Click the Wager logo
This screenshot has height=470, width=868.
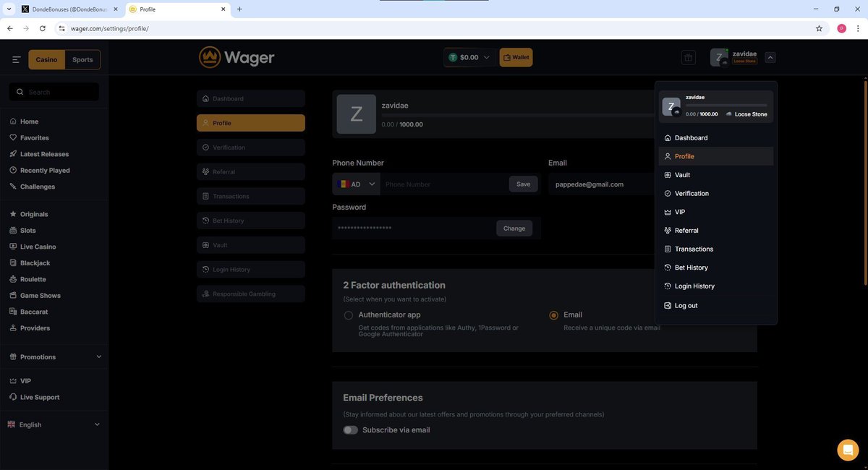tap(237, 57)
